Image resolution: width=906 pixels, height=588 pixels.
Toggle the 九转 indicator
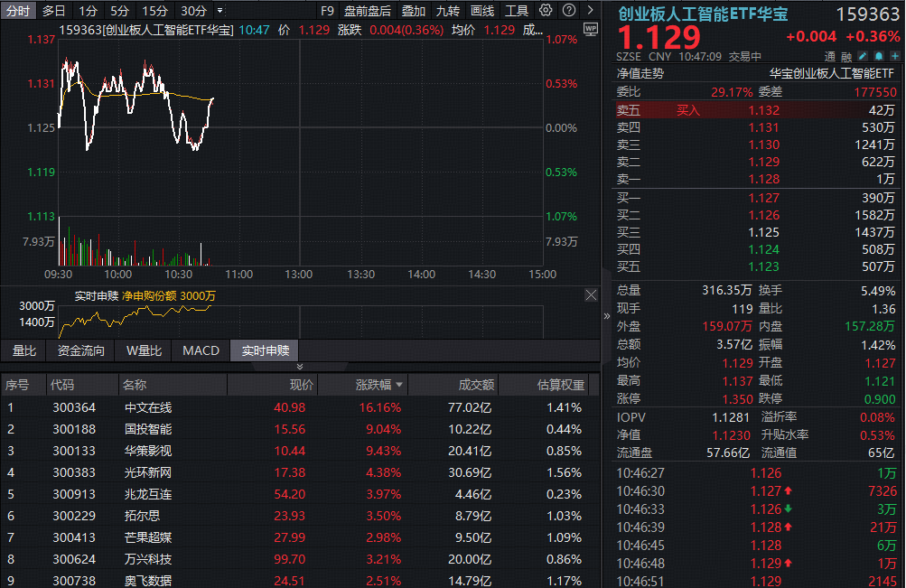447,11
